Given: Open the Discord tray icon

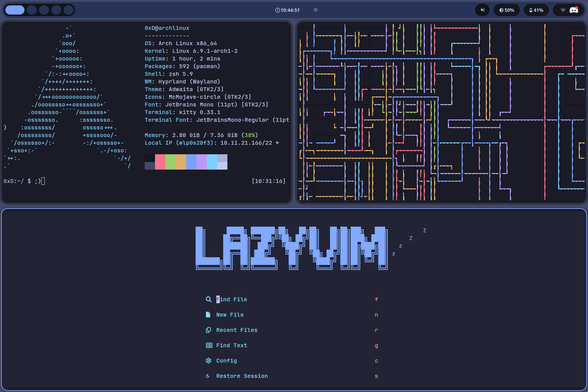Looking at the screenshot, I should pos(574,10).
